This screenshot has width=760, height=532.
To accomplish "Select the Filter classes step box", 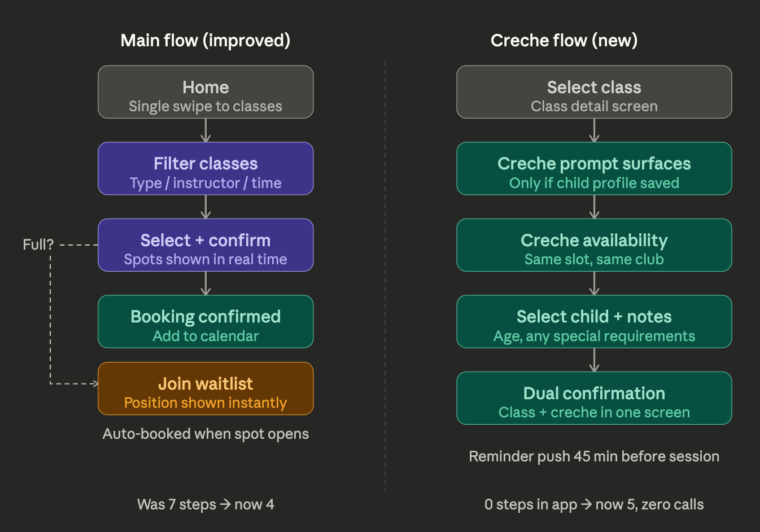I will (x=206, y=168).
